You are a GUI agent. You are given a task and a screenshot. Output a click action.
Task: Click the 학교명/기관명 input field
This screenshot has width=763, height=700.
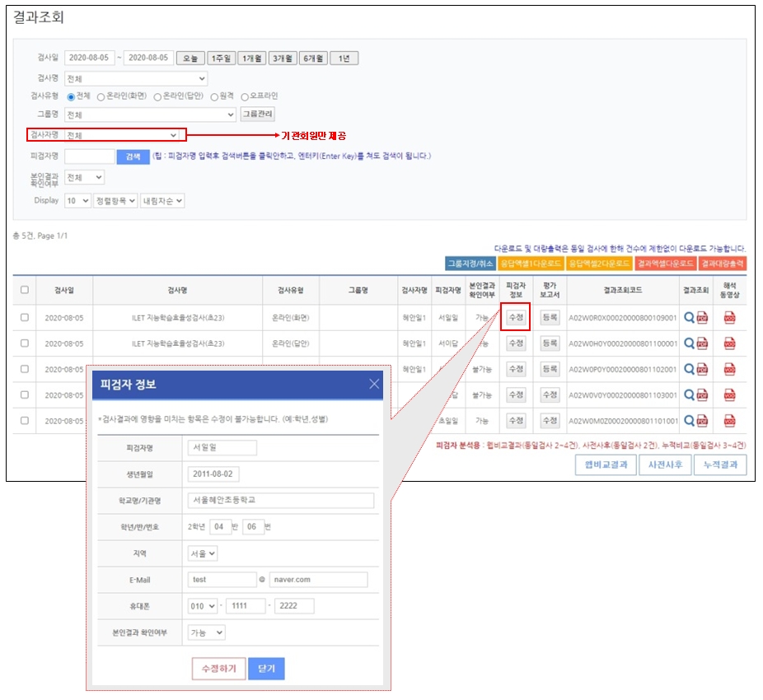(x=282, y=501)
